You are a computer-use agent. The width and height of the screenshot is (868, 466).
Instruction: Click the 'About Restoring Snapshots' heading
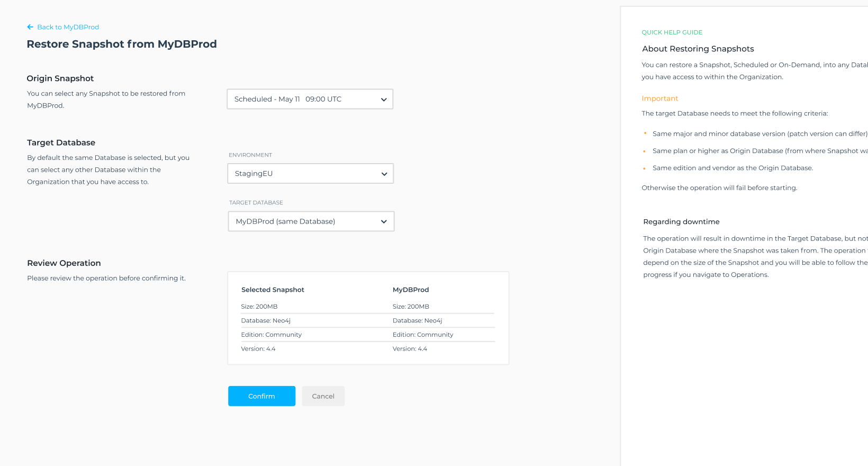tap(698, 49)
